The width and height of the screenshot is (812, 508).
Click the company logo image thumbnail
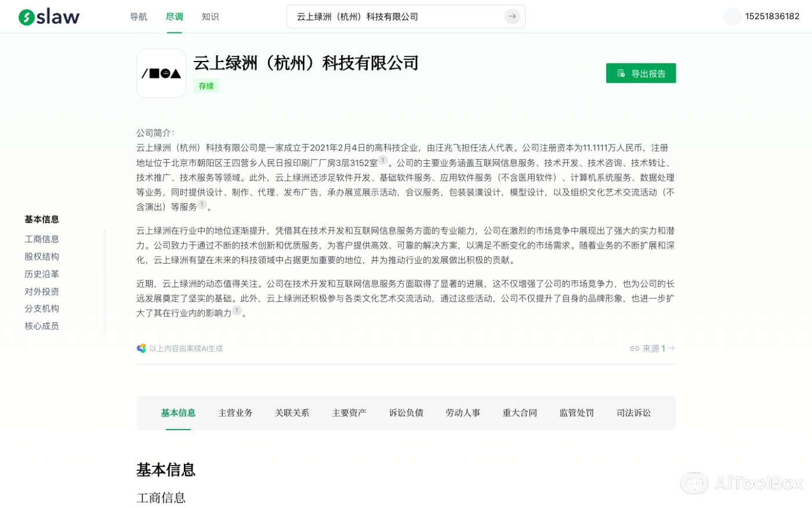coord(161,74)
